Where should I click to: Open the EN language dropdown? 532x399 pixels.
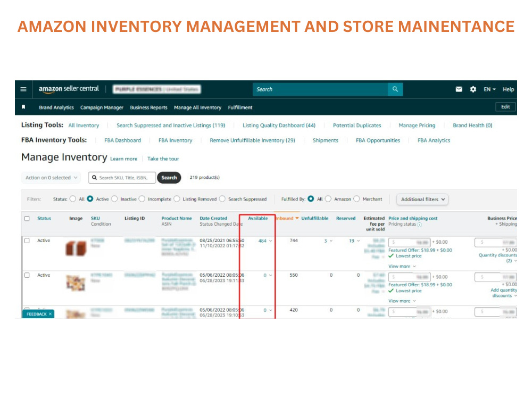coord(489,89)
